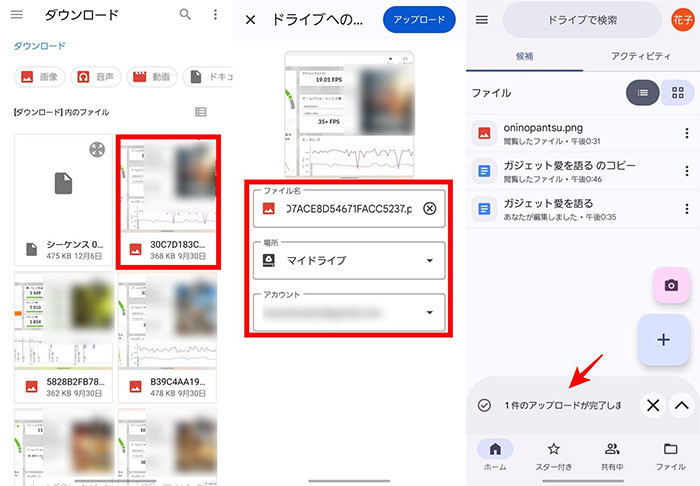Switch to the アクティビティ tab
The height and width of the screenshot is (486, 700).
pos(641,56)
